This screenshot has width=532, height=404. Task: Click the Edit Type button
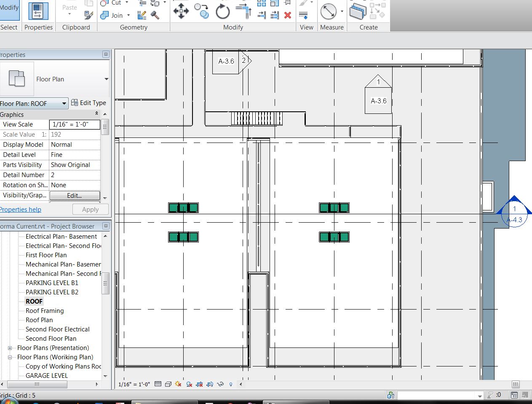89,103
